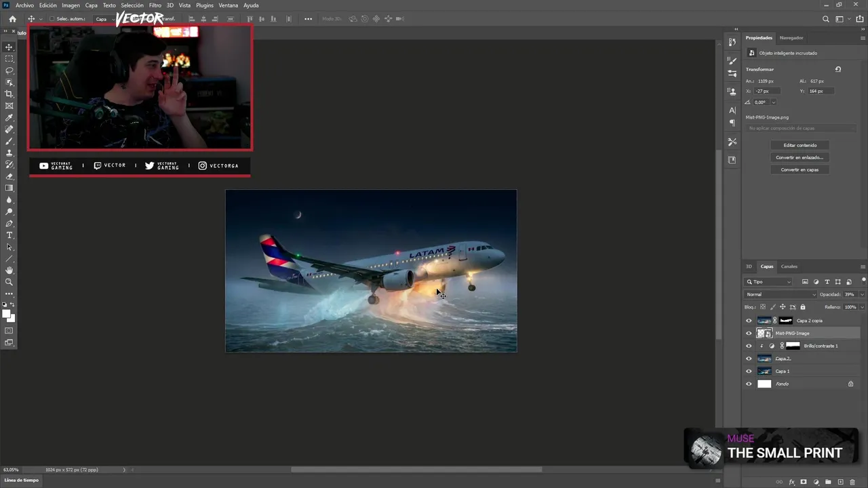Screen dimensions: 868x488
Task: Select the Eraser tool
Action: tap(9, 176)
